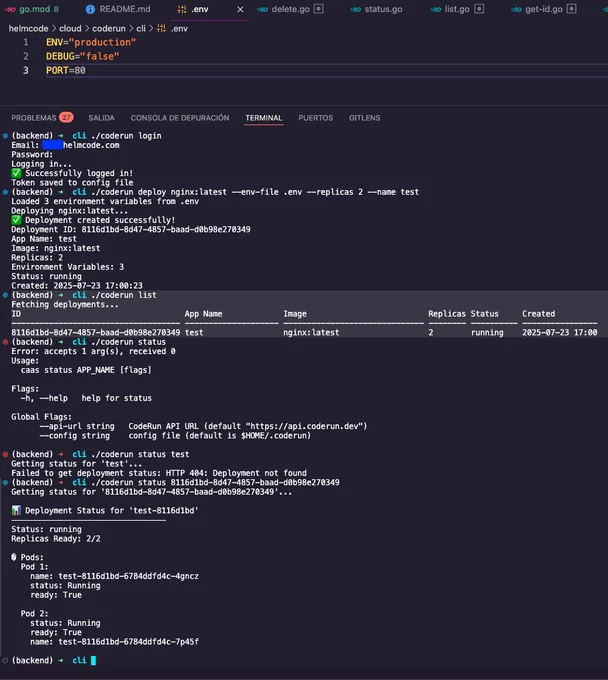Click the https://api.coderun.dev URL

307,426
